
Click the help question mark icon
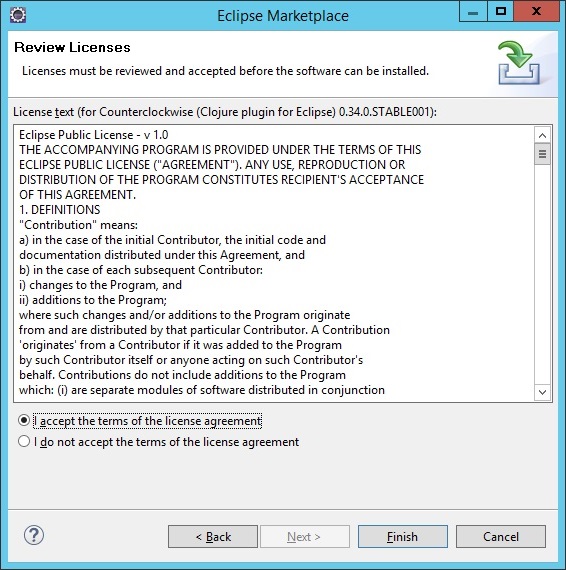pos(34,535)
